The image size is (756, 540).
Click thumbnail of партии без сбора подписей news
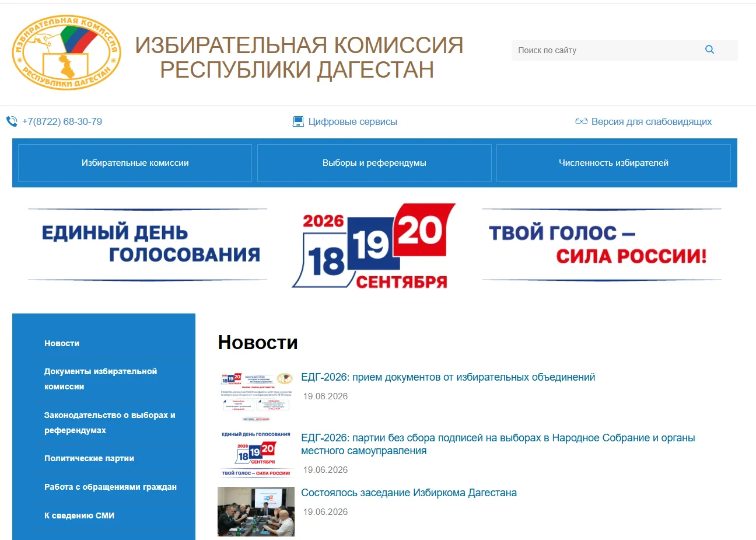tap(256, 455)
